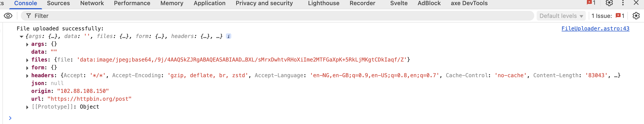644x124 pixels.
Task: Expand the args property
Action: pyautogui.click(x=27, y=44)
